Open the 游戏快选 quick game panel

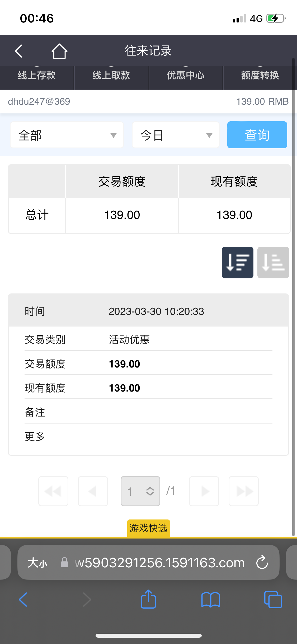[x=148, y=528]
